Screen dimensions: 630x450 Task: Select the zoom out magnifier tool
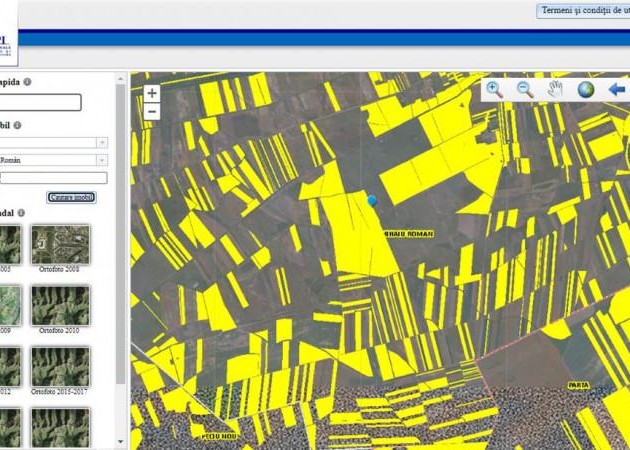(x=524, y=90)
